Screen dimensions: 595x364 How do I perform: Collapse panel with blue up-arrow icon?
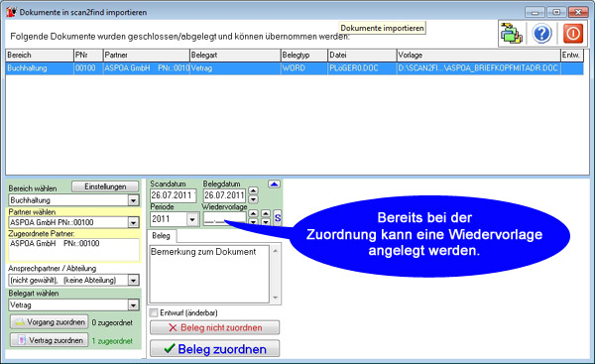(x=274, y=184)
